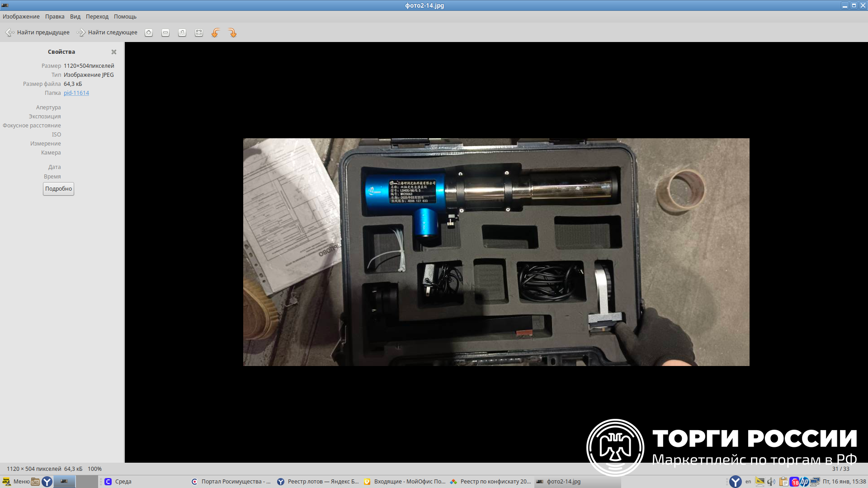
Task: Click the en keyboard layout indicator
Action: (x=748, y=482)
